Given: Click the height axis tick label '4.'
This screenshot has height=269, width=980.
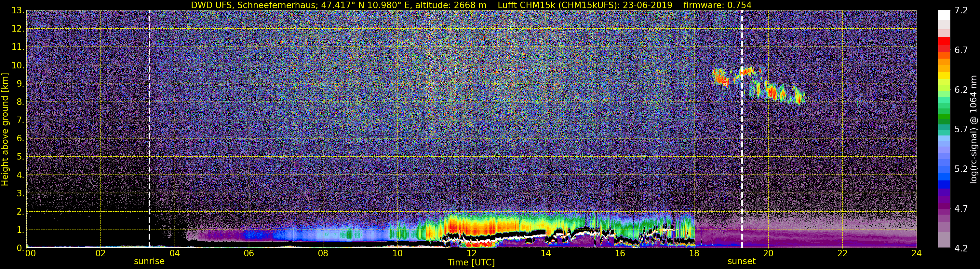Looking at the screenshot, I should pos(20,175).
